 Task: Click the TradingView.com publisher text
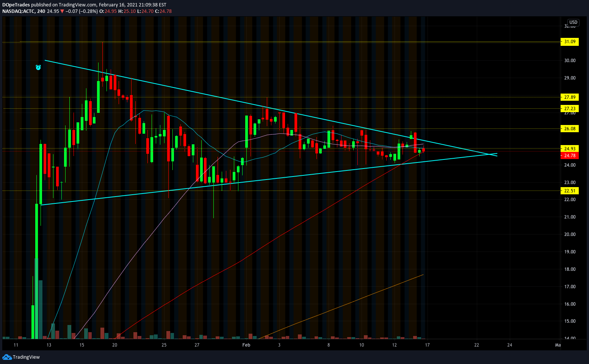click(77, 5)
